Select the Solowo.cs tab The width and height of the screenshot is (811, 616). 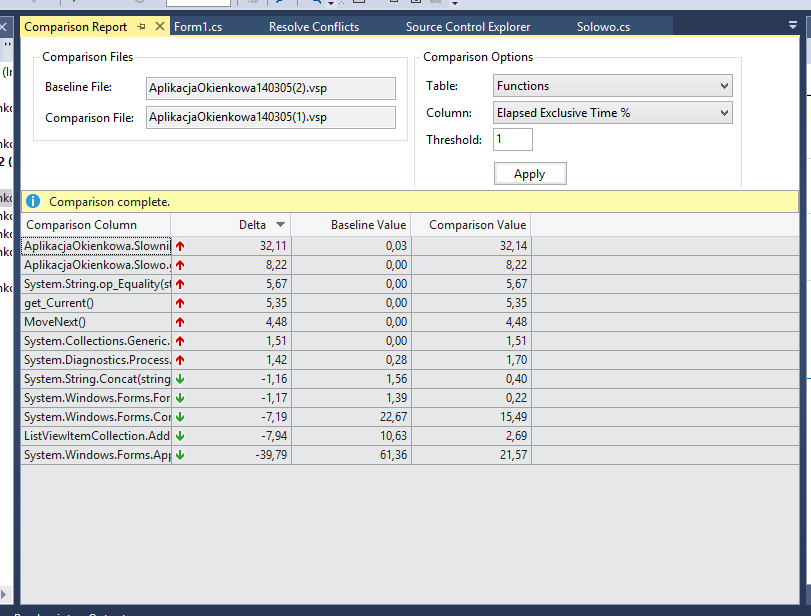tap(603, 27)
